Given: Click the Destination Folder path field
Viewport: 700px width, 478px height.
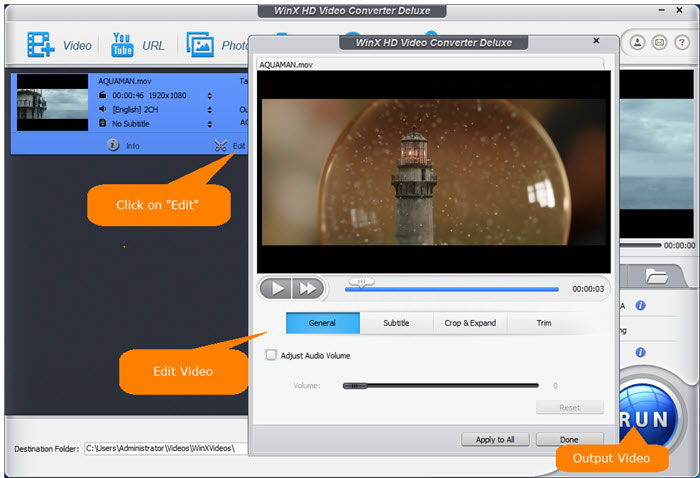Looking at the screenshot, I should pos(166,448).
